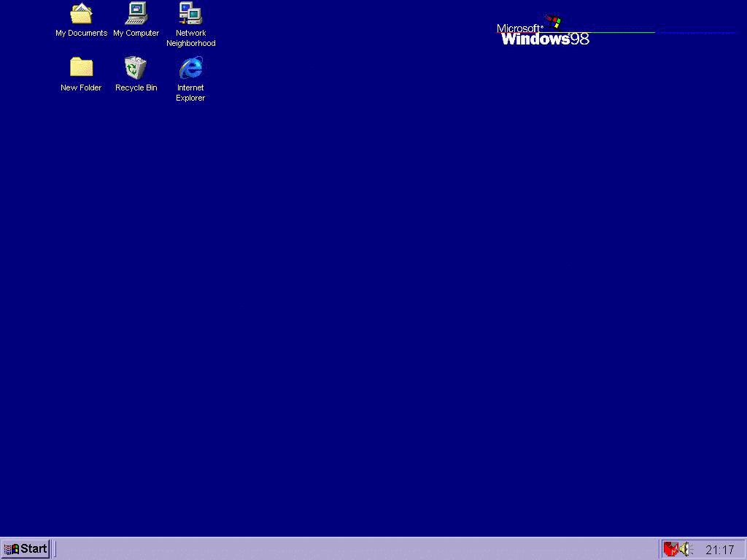Click the taskbar clock showing 21:17
Viewport: 747px width, 560px height.
point(719,550)
